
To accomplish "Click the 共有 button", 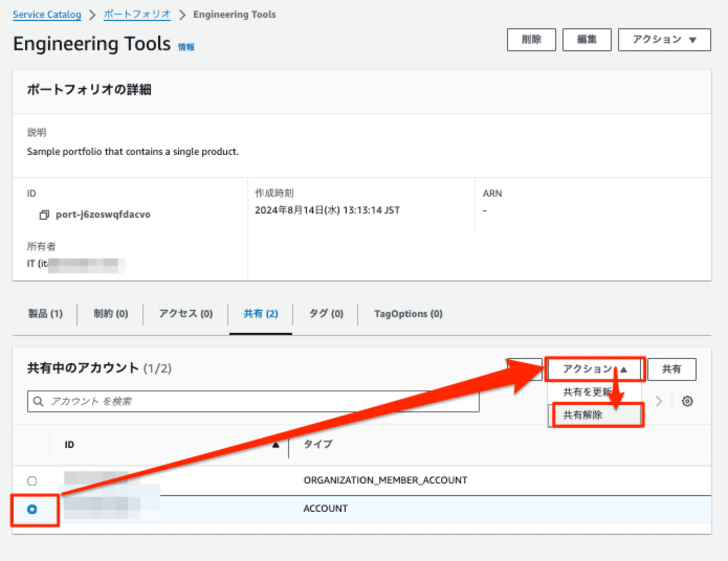I will point(672,369).
